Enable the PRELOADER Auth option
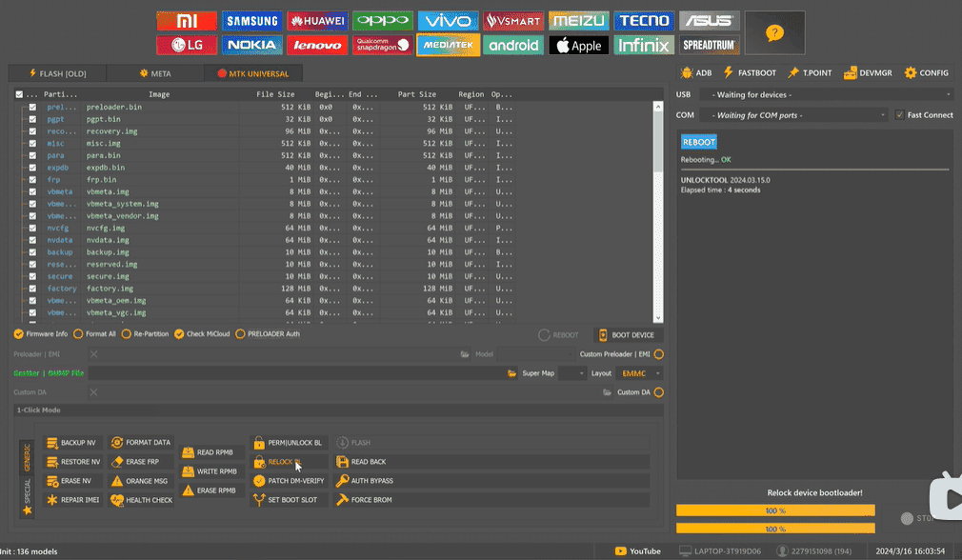This screenshot has width=962, height=560. click(x=268, y=333)
